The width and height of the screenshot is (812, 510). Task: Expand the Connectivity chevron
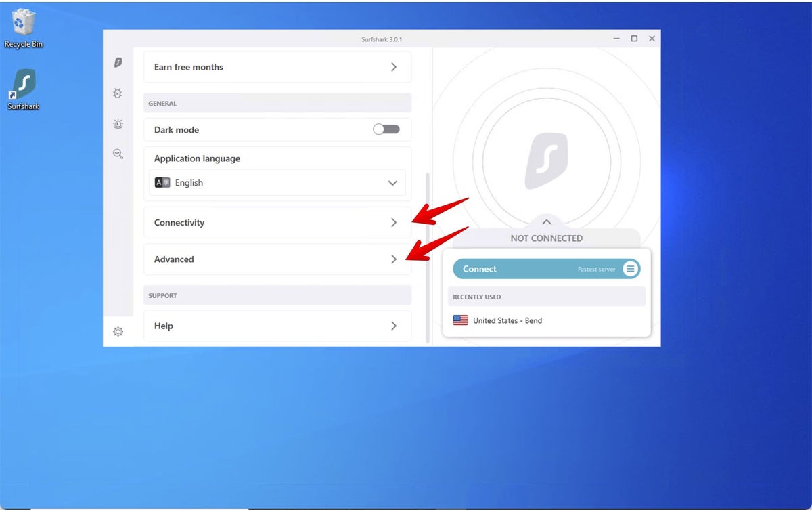coord(394,222)
